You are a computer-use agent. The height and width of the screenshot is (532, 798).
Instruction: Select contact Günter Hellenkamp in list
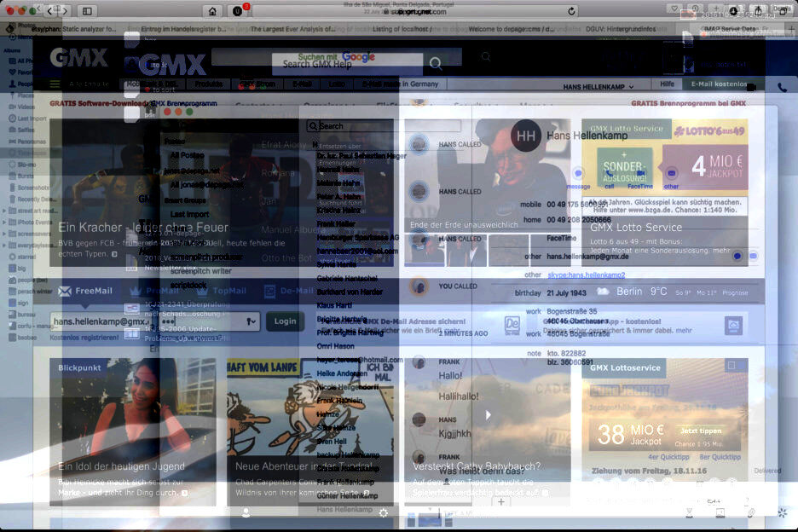tap(347, 496)
